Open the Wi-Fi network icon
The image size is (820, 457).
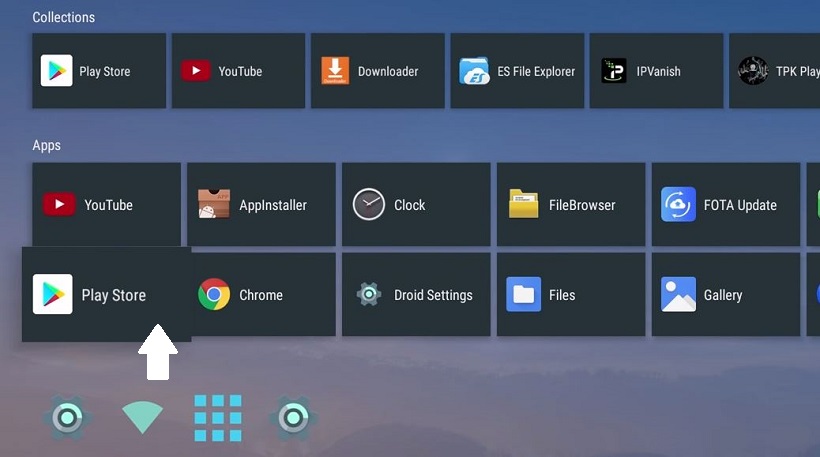tap(142, 417)
